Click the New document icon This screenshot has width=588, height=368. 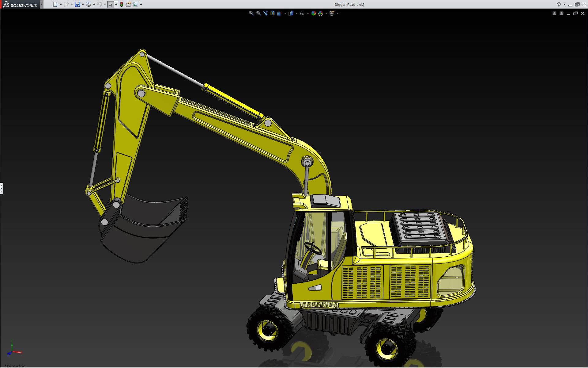pos(55,4)
